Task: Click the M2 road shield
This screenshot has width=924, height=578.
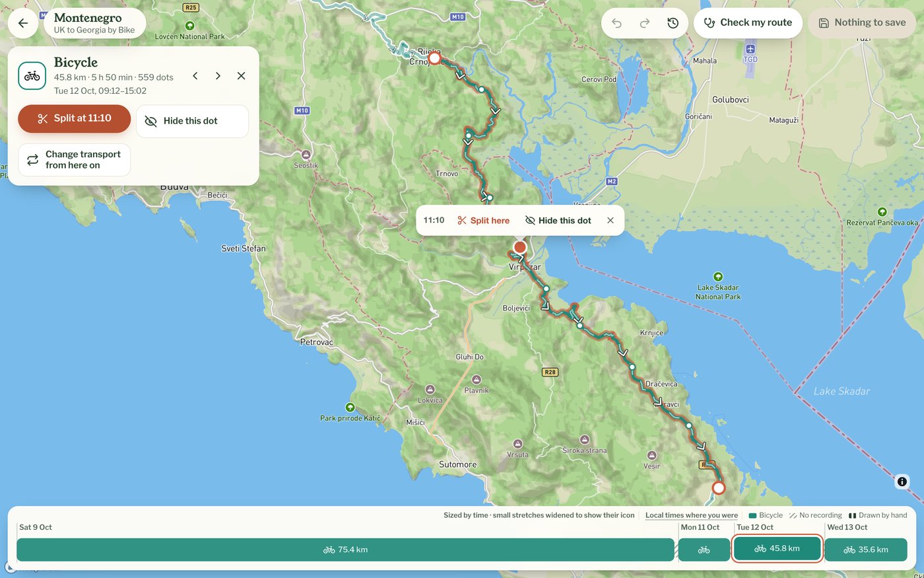Action: point(612,181)
